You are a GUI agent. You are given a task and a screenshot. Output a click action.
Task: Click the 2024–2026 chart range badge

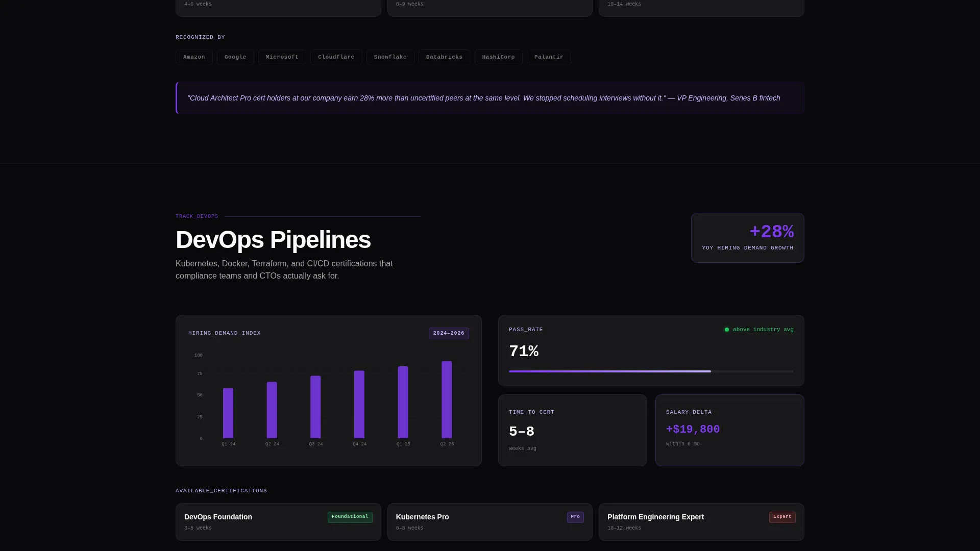tap(449, 333)
